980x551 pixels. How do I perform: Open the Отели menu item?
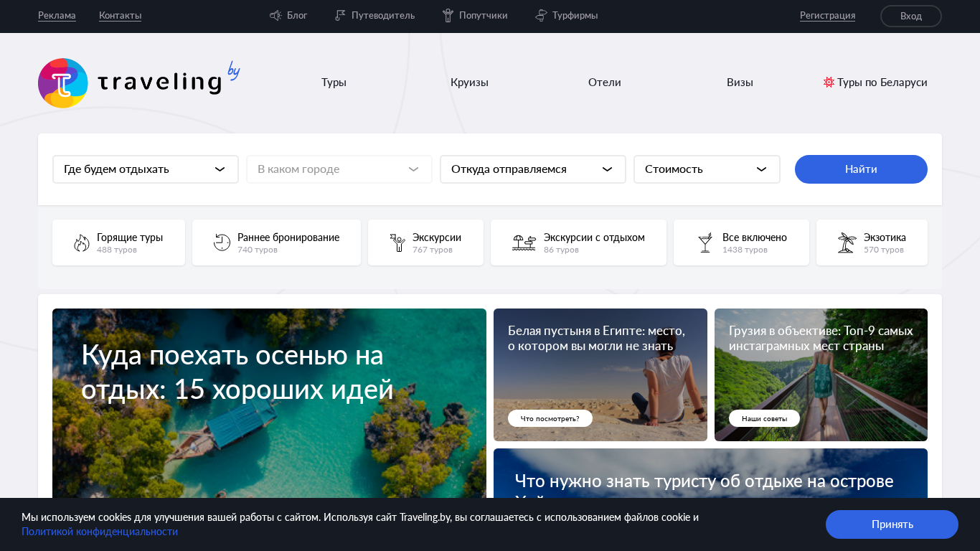(x=605, y=83)
